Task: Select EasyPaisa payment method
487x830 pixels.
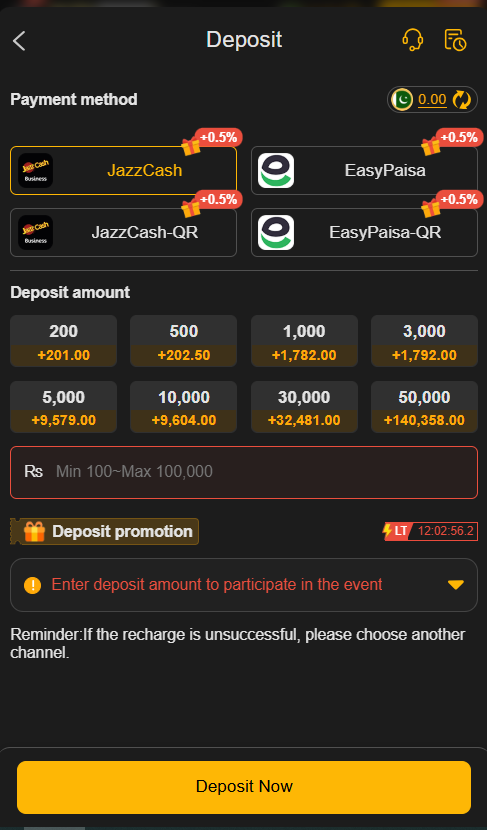Action: (x=364, y=170)
